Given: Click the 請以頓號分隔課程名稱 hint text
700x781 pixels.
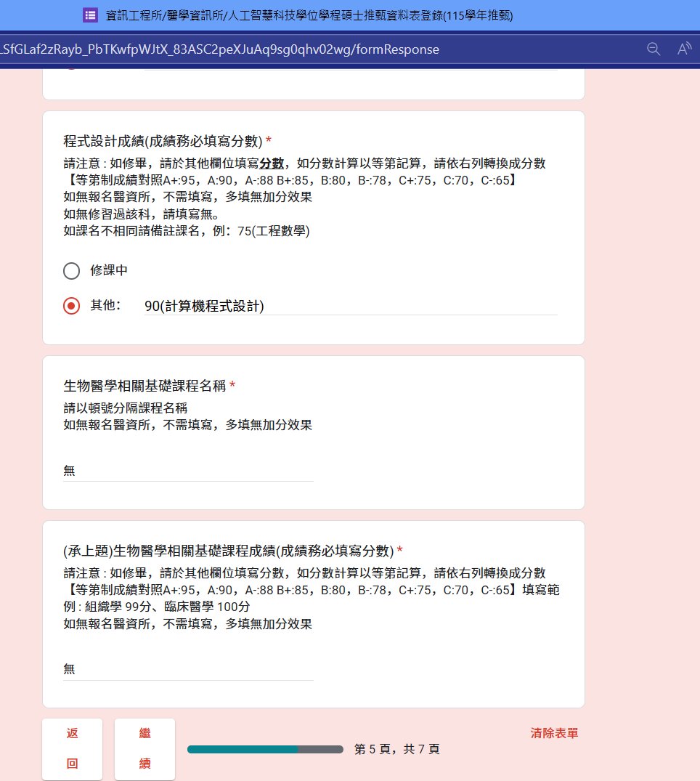Looking at the screenshot, I should [126, 408].
